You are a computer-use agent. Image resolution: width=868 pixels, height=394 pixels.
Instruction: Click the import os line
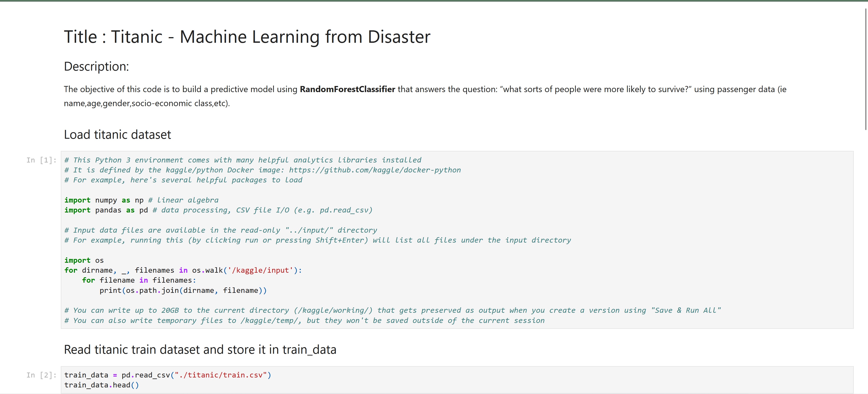click(x=84, y=260)
